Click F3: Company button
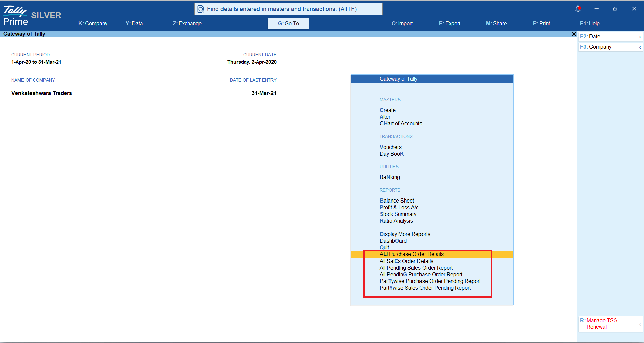The image size is (644, 343). [x=607, y=47]
